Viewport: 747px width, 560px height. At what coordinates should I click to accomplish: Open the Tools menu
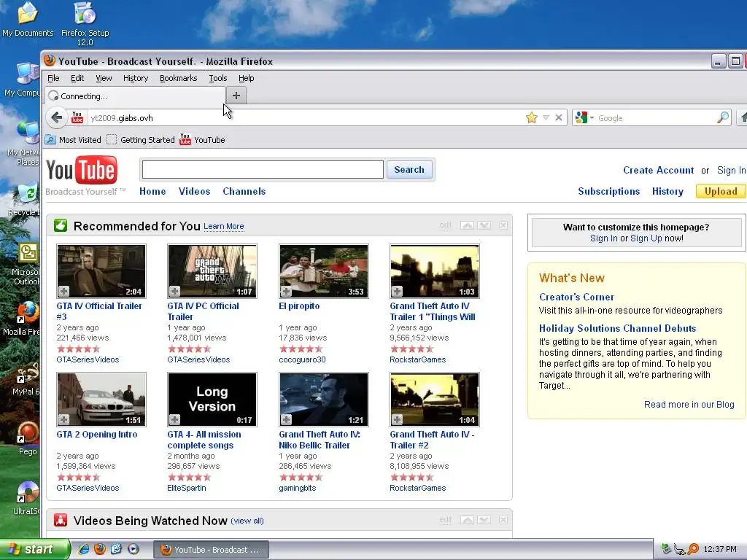click(217, 78)
